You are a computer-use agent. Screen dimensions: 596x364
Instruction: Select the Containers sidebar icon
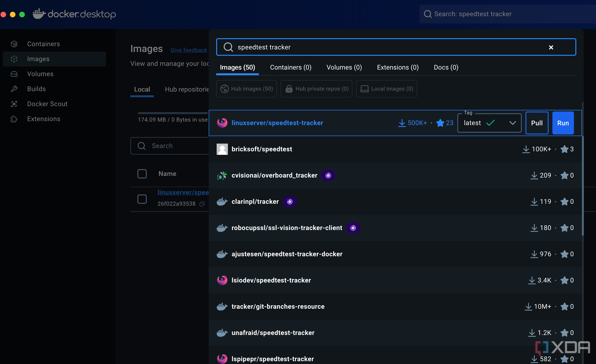pos(14,44)
